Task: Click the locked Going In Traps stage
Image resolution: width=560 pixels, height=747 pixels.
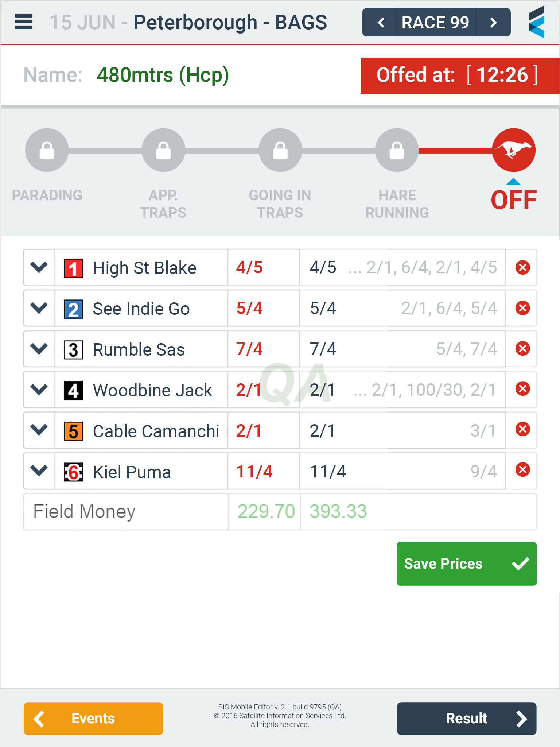Action: point(280,150)
